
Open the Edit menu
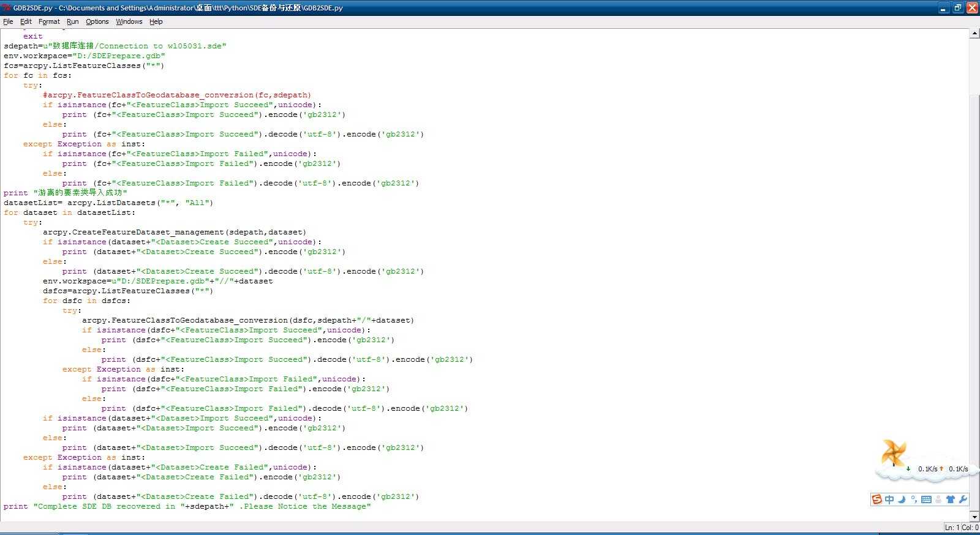point(26,21)
